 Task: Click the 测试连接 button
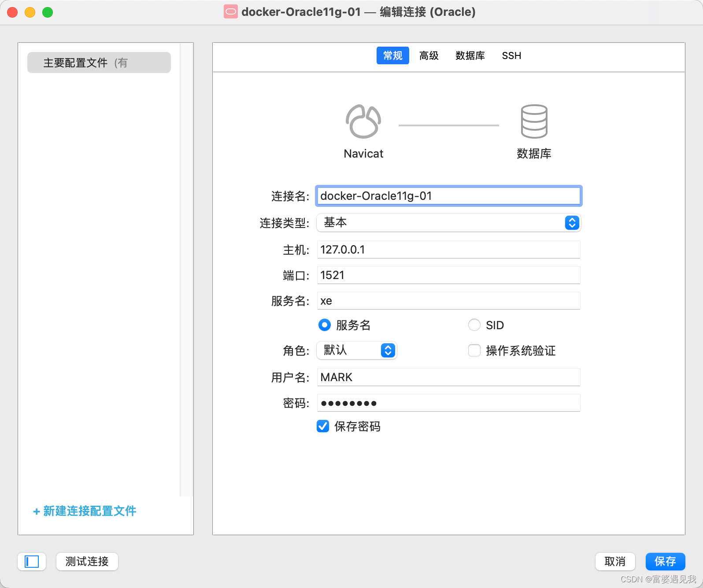click(x=87, y=562)
